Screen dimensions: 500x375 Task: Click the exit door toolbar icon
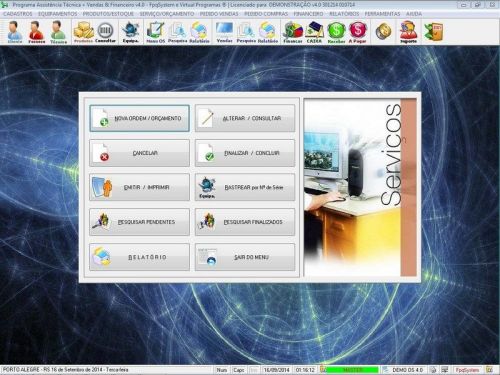[x=434, y=32]
